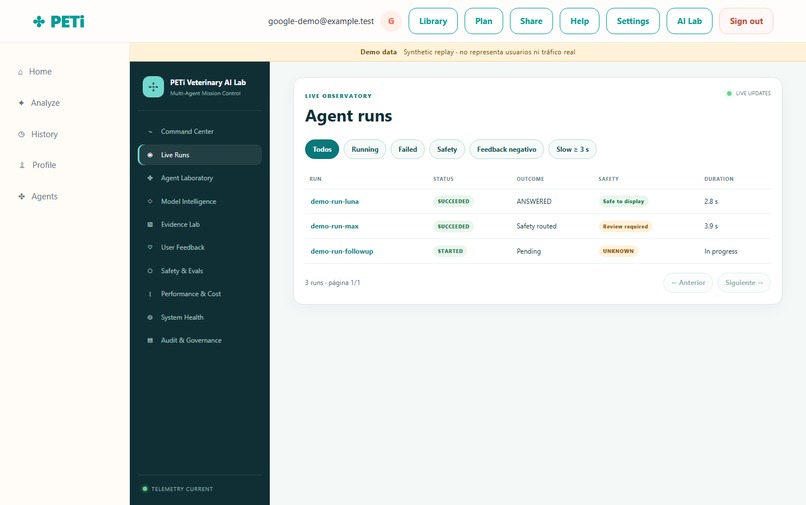Click the Profile person icon
Viewport: 806px width, 505px height.
22,165
